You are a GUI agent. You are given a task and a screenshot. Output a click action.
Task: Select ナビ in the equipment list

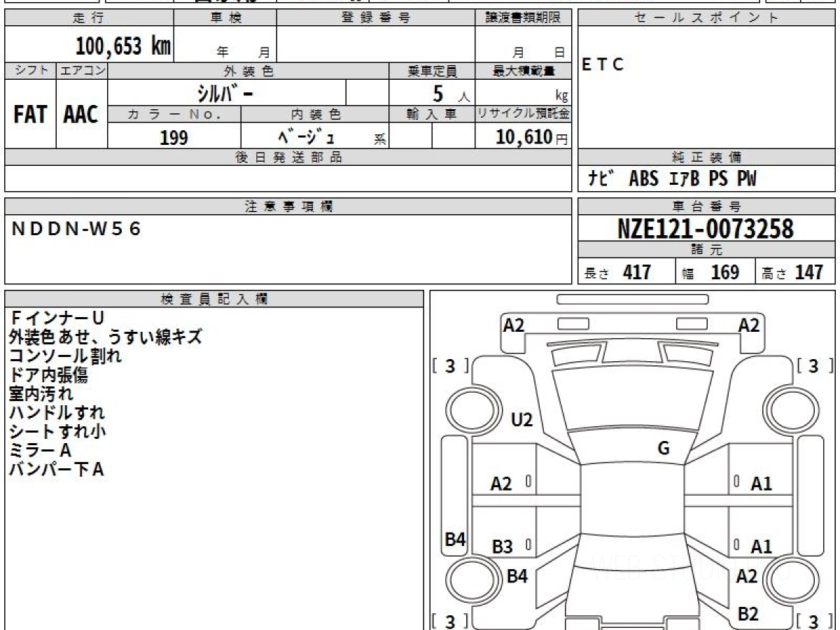point(601,178)
